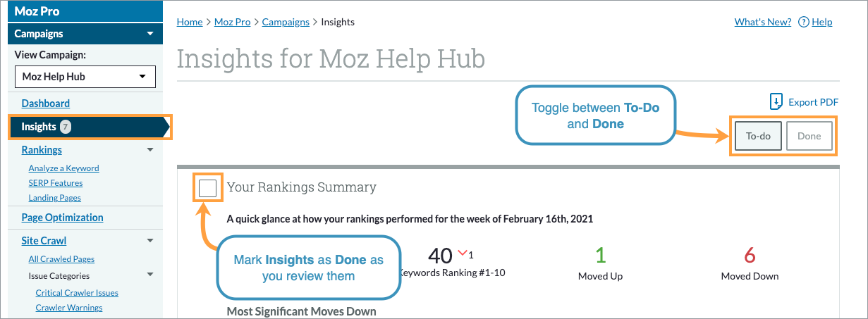The height and width of the screenshot is (319, 868).
Task: Go to Home breadcrumb link
Action: click(190, 22)
